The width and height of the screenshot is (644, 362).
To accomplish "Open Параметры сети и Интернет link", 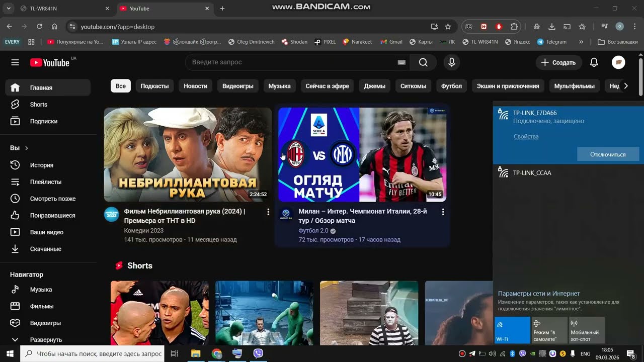I will tap(539, 294).
